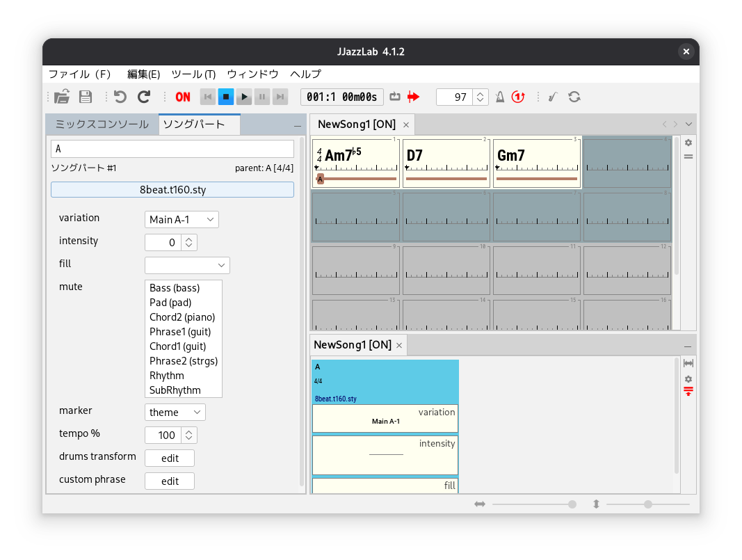742x560 pixels.
Task: Select the D7 chord in bar 2
Action: (x=414, y=155)
